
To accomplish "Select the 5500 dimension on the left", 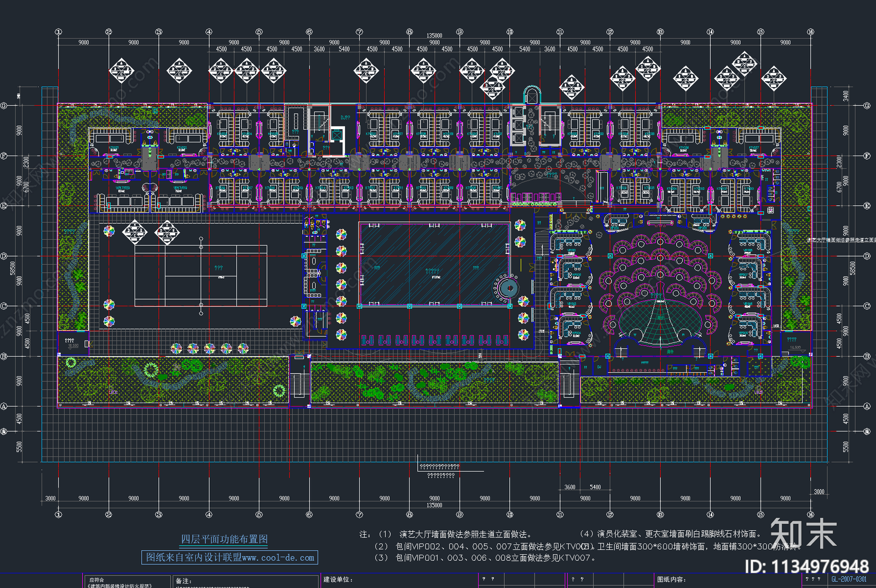I will tap(19, 447).
